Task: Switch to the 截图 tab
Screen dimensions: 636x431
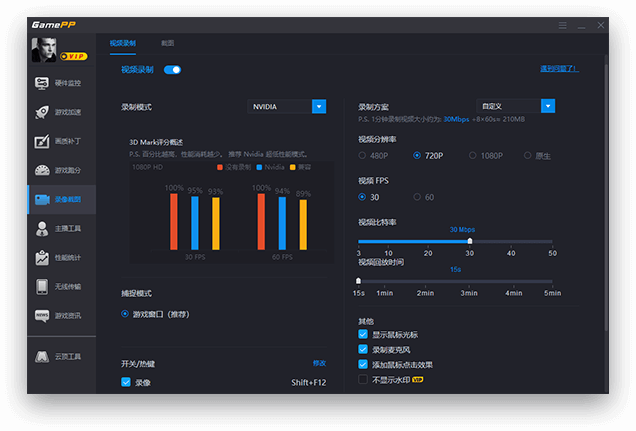Action: tap(168, 43)
